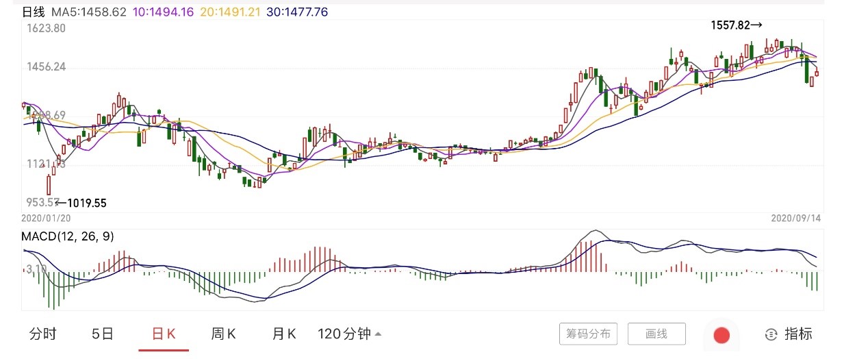Viewport: 868px width, 359px height.
Task: Switch to the 周K tab
Action: pos(223,334)
